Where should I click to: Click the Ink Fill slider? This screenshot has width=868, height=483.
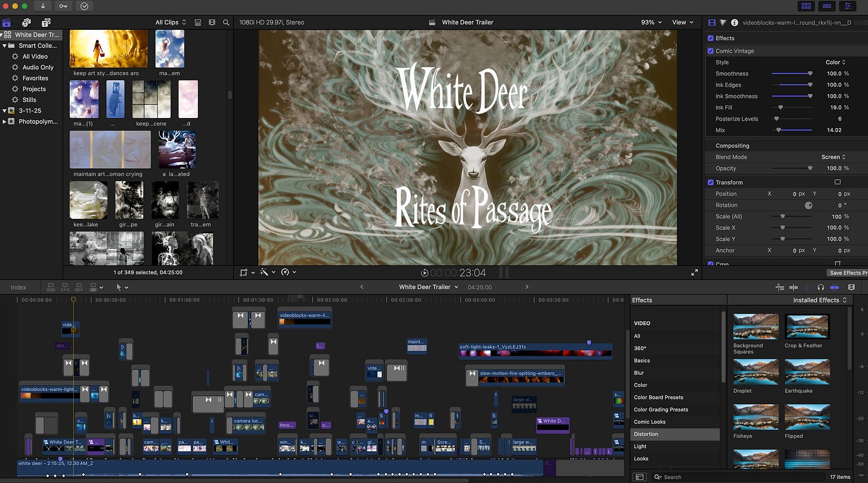click(x=780, y=108)
